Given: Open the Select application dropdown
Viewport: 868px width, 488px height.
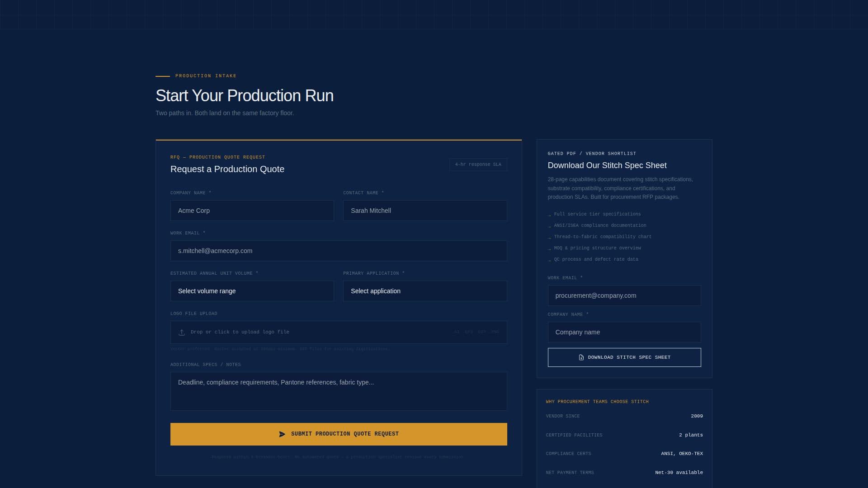Looking at the screenshot, I should pos(425,291).
